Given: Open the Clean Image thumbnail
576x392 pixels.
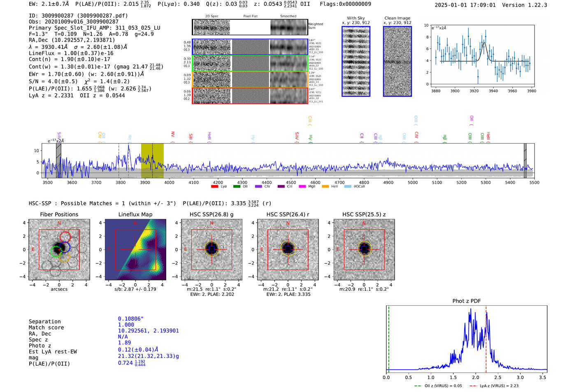Looking at the screenshot, I should pos(397,61).
